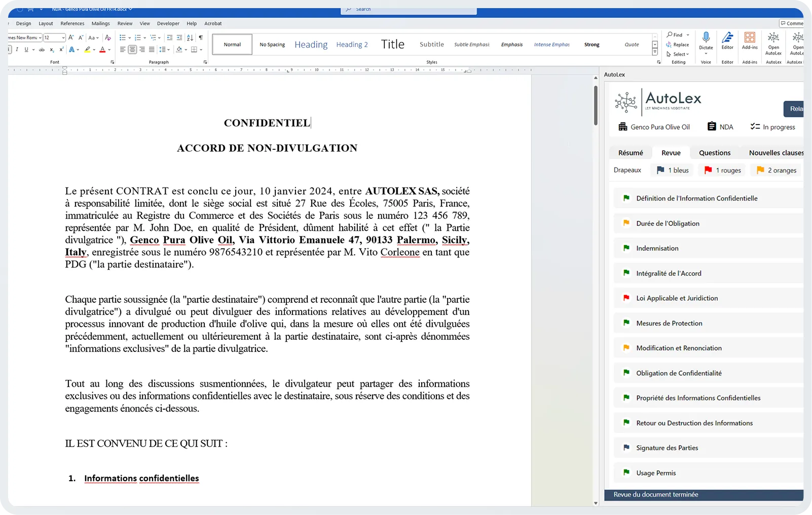Expand highlight color dropdown arrow

[94, 50]
